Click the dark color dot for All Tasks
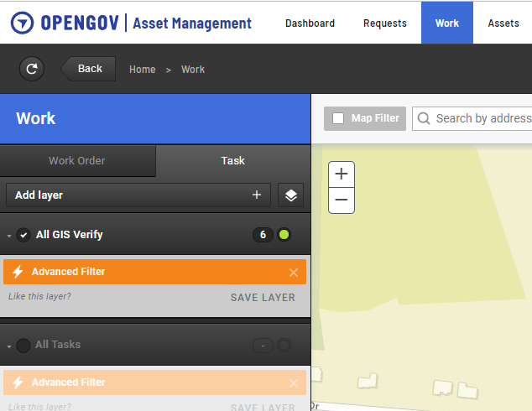Image resolution: width=532 pixels, height=411 pixels. coord(284,346)
